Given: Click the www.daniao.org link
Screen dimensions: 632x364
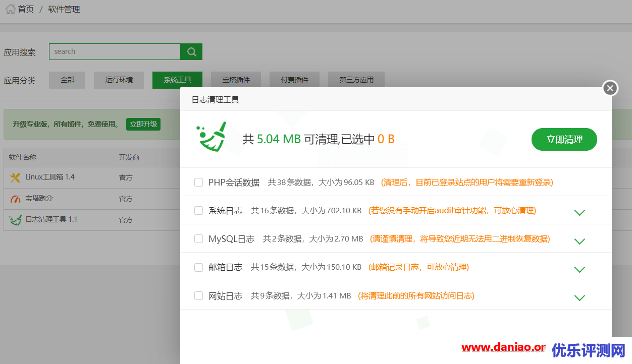Looking at the screenshot, I should (503, 347).
